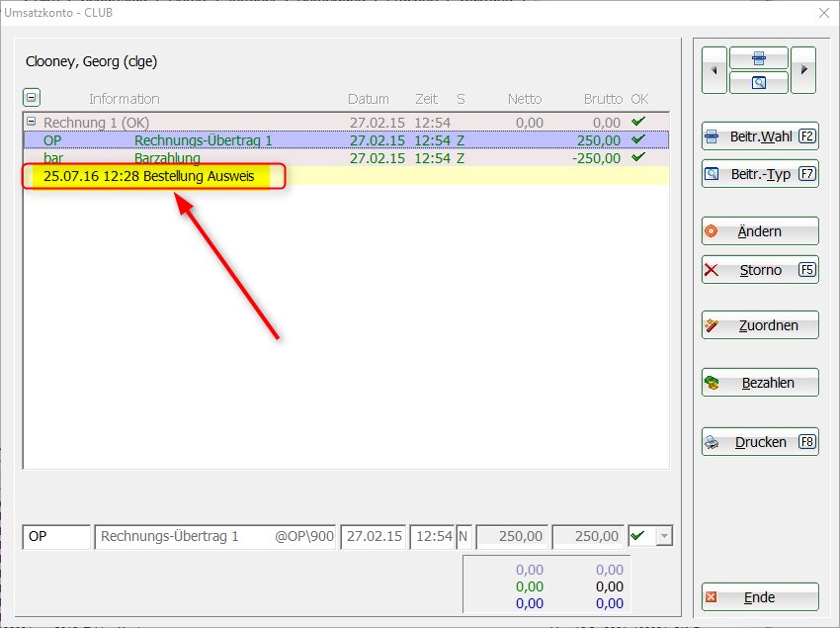Click Zuordnen to assign the entry
This screenshot has height=628, width=840.
click(759, 325)
